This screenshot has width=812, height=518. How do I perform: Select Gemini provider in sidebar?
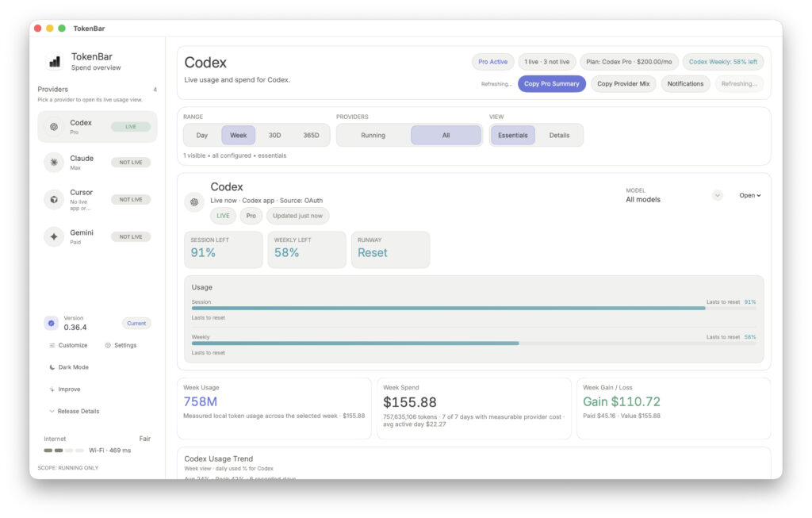(x=98, y=236)
